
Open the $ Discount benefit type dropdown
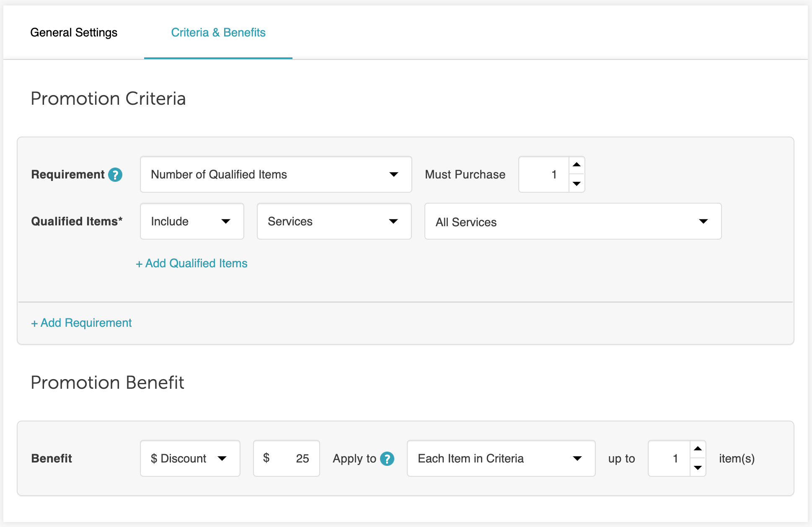click(x=190, y=458)
